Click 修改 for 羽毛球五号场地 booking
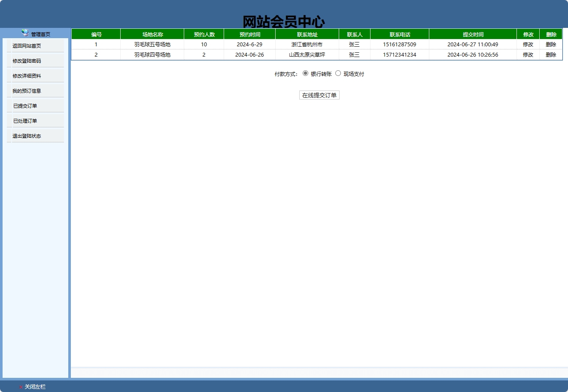The height and width of the screenshot is (392, 568). point(528,44)
